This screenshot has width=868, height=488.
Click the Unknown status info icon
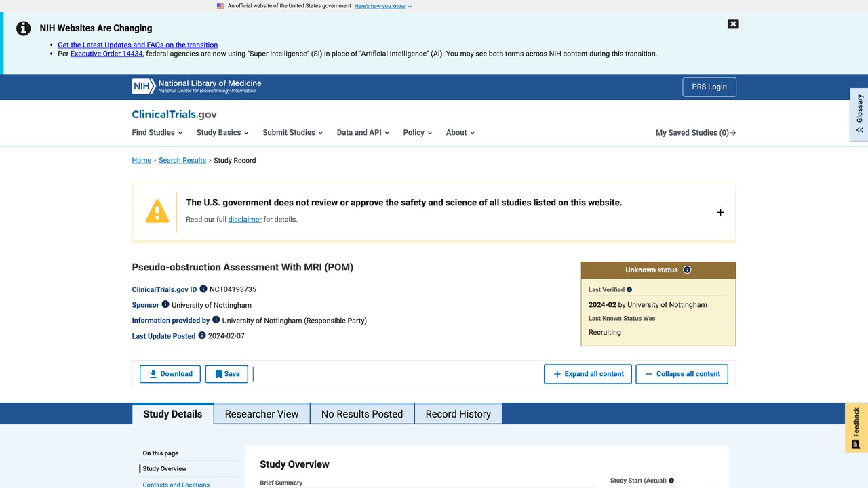687,270
